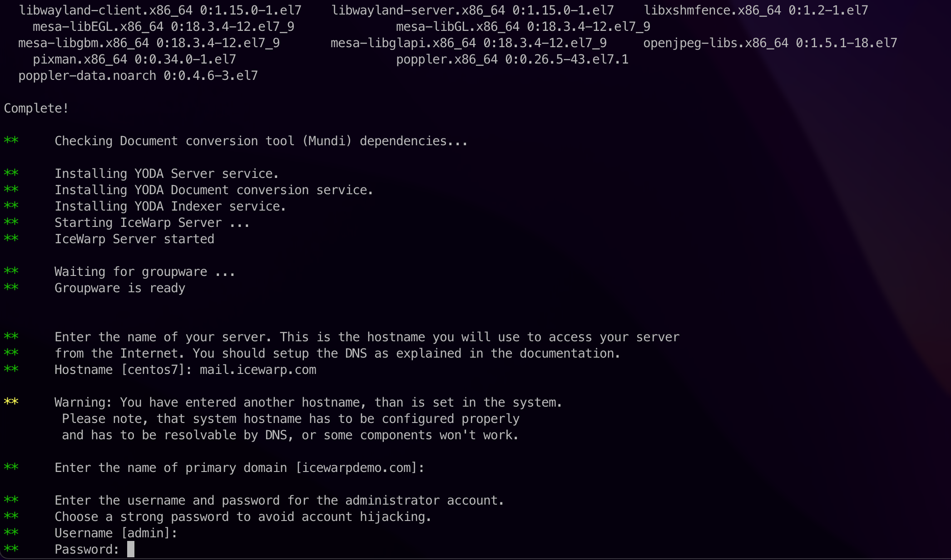Viewport: 951px width, 560px height.
Task: Click the Choose a strong password line
Action: coord(243,516)
